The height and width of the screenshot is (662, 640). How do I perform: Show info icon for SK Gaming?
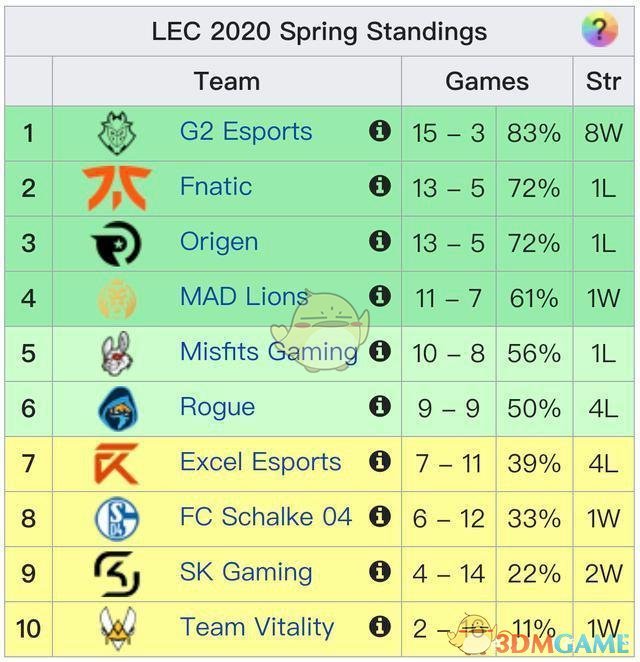point(380,571)
